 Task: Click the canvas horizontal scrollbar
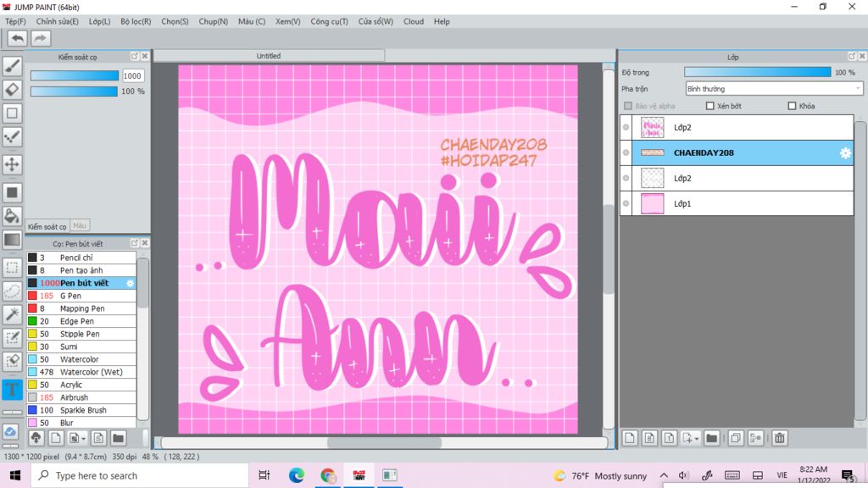click(x=384, y=442)
